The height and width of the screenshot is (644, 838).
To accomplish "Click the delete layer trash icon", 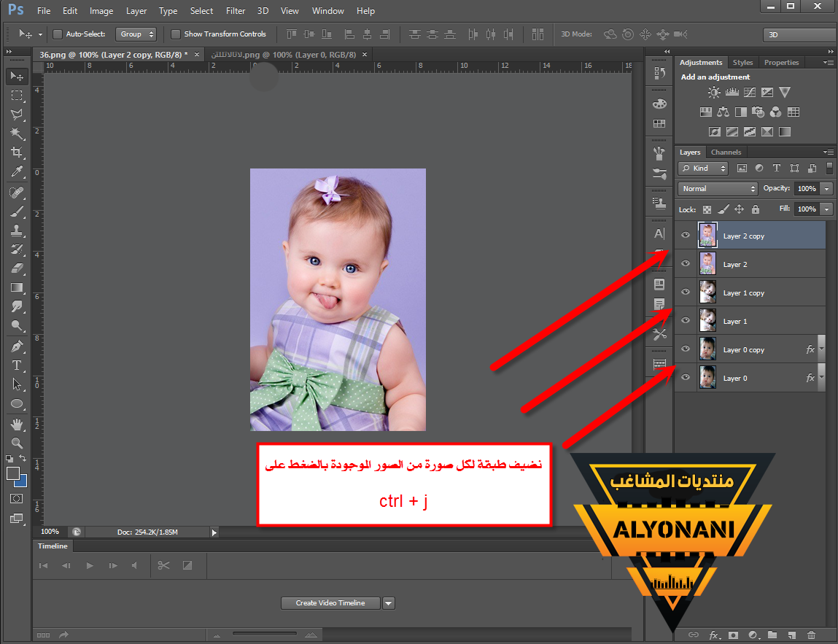I will tap(811, 635).
